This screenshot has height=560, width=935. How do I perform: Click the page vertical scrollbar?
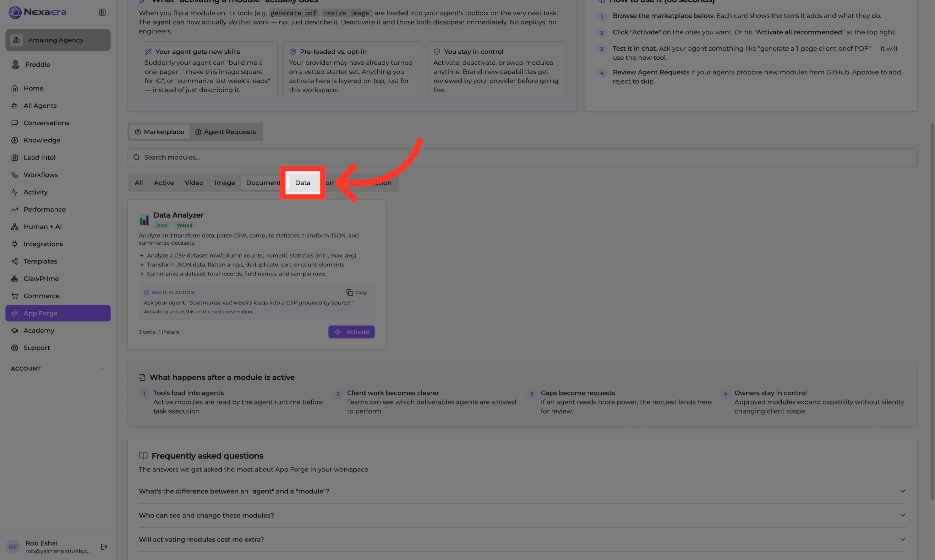tap(932, 312)
